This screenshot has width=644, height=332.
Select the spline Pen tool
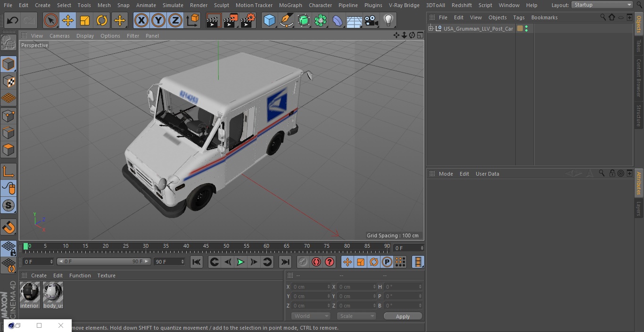point(286,20)
